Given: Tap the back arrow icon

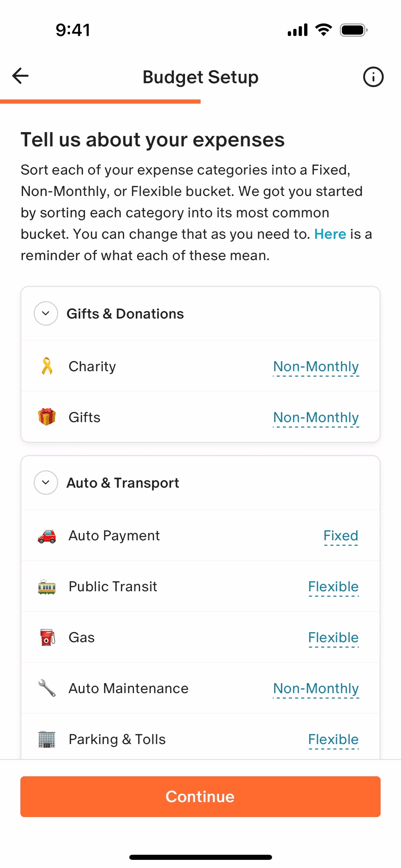Looking at the screenshot, I should (20, 76).
